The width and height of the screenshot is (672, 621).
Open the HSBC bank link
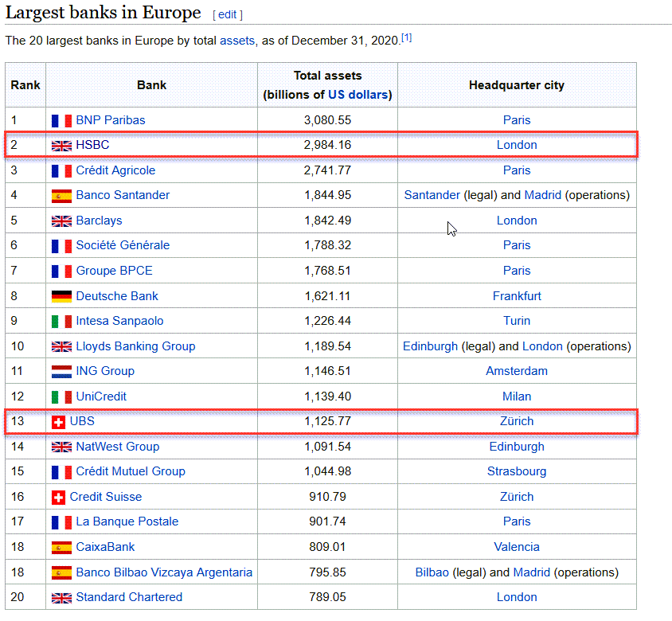pos(92,145)
